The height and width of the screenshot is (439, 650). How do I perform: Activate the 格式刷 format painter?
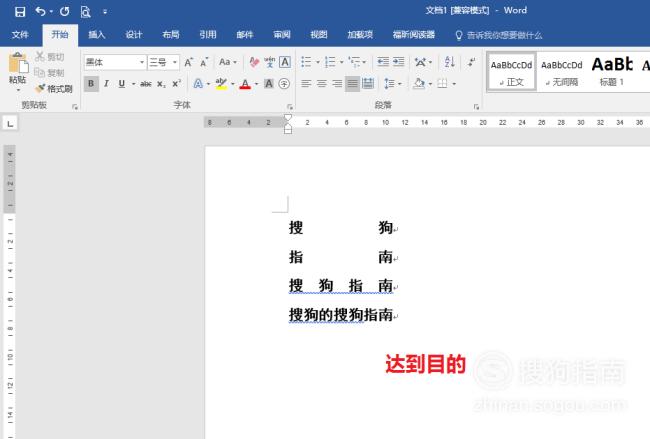pos(54,88)
